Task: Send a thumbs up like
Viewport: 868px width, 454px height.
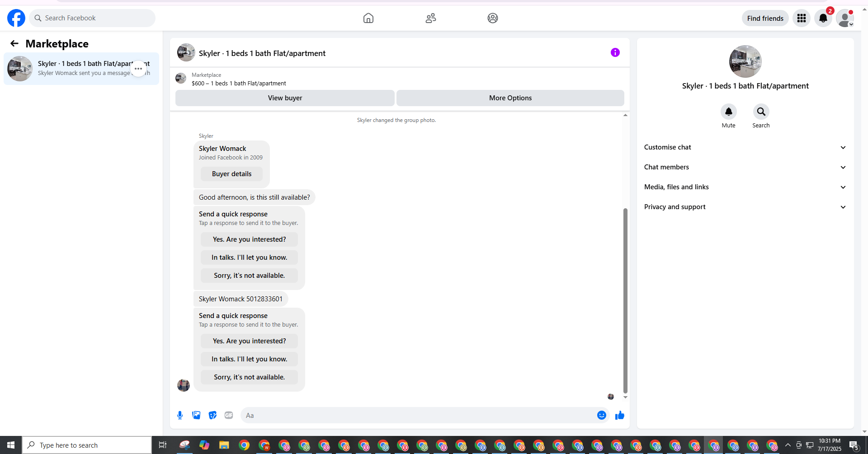Action: click(x=620, y=415)
